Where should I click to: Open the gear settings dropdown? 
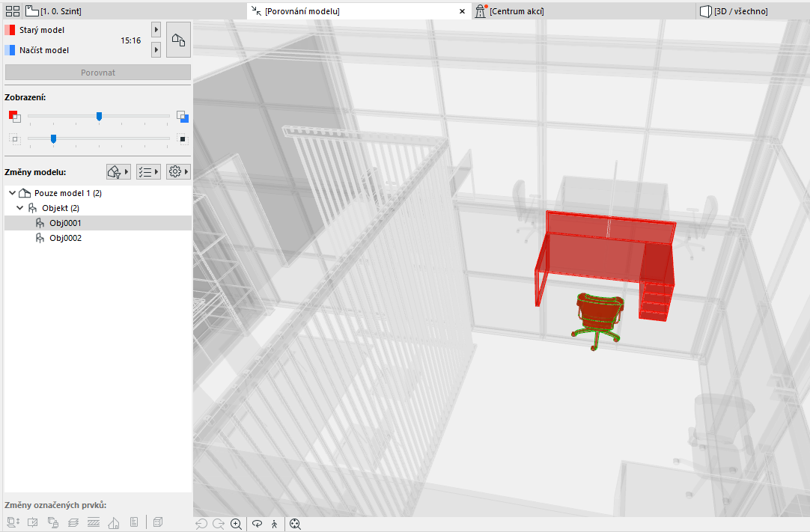pos(178,171)
